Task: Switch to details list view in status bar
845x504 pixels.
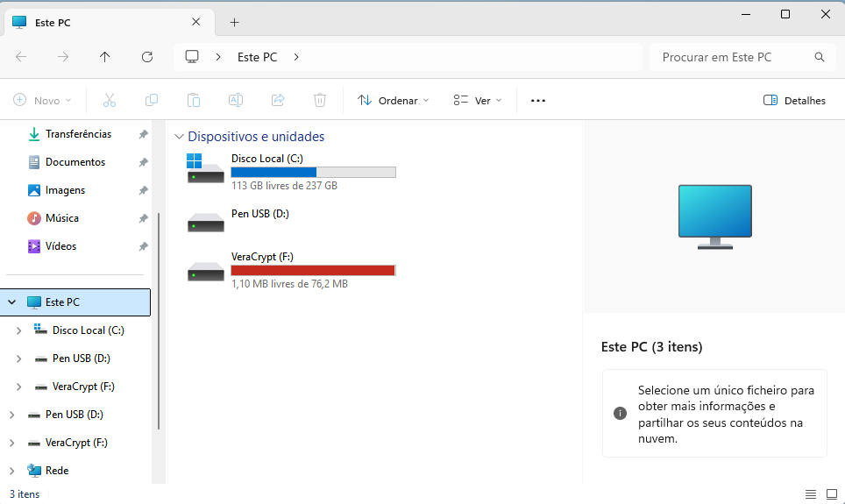Action: pos(810,494)
